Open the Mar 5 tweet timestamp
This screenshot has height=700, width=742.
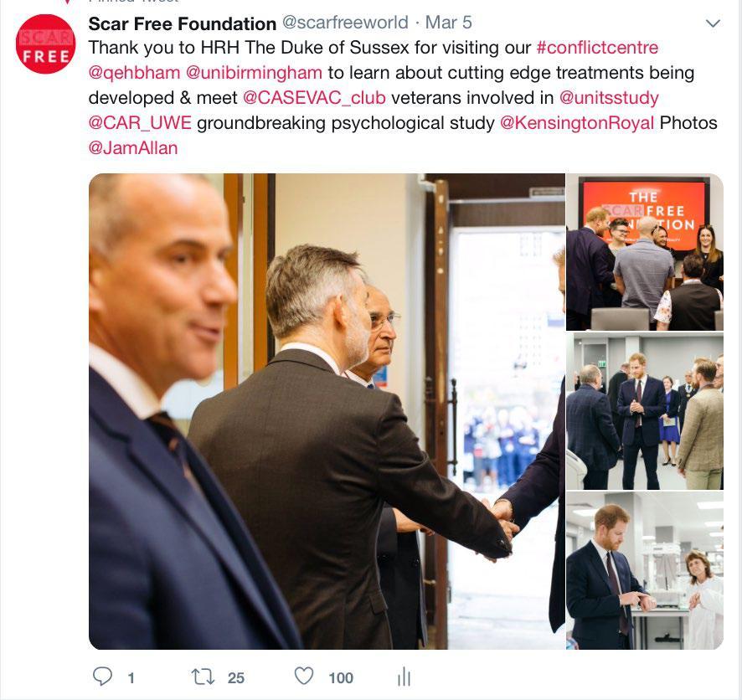(449, 23)
